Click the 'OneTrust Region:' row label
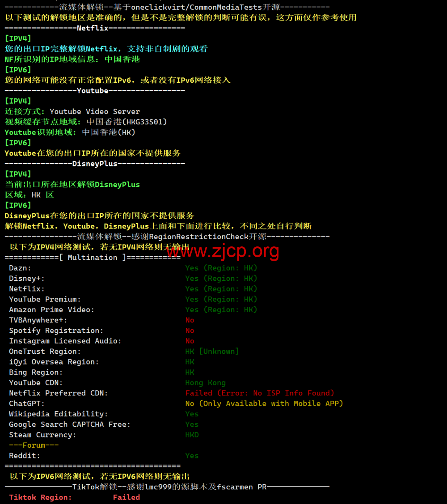The width and height of the screenshot is (447, 504). point(45,352)
